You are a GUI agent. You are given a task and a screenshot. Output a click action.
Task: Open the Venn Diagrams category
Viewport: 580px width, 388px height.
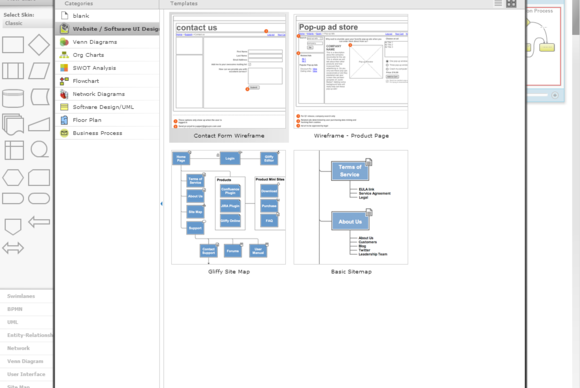(107, 42)
